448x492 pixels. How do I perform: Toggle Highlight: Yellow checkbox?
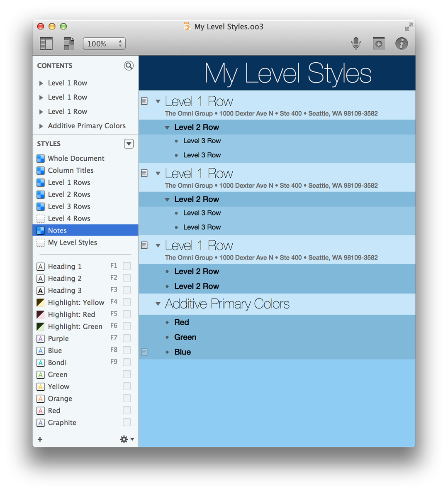click(x=127, y=302)
